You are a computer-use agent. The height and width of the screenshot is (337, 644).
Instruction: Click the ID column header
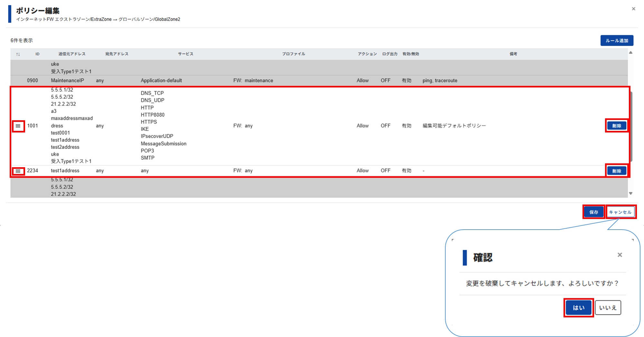point(37,54)
